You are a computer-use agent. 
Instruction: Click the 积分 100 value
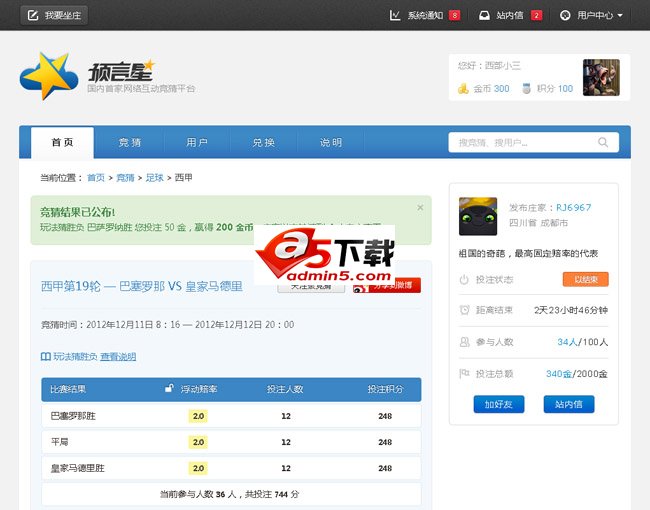(x=555, y=88)
